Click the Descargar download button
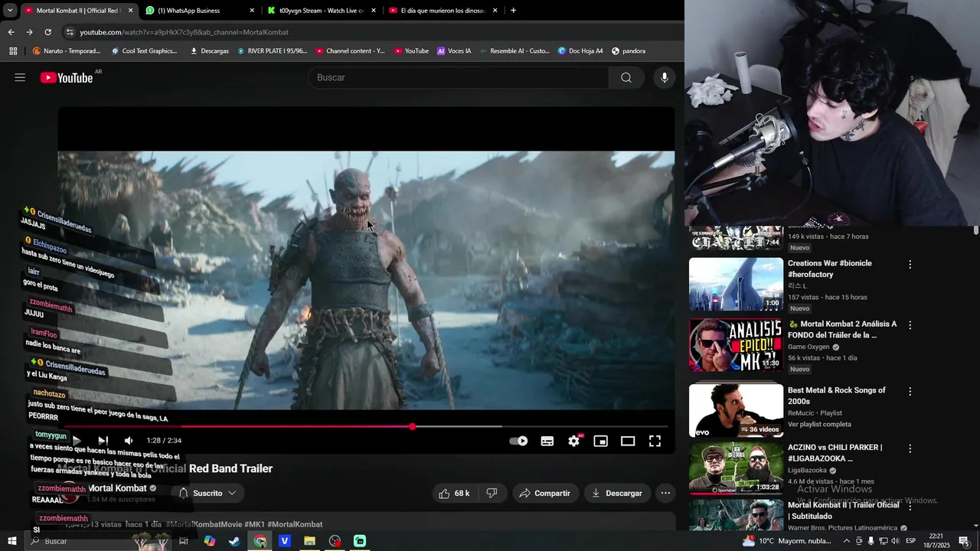980x551 pixels. point(617,494)
